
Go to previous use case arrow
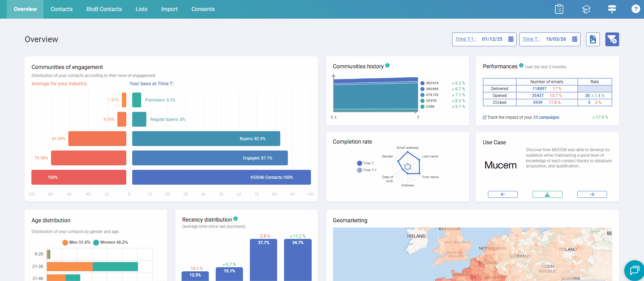click(x=502, y=194)
